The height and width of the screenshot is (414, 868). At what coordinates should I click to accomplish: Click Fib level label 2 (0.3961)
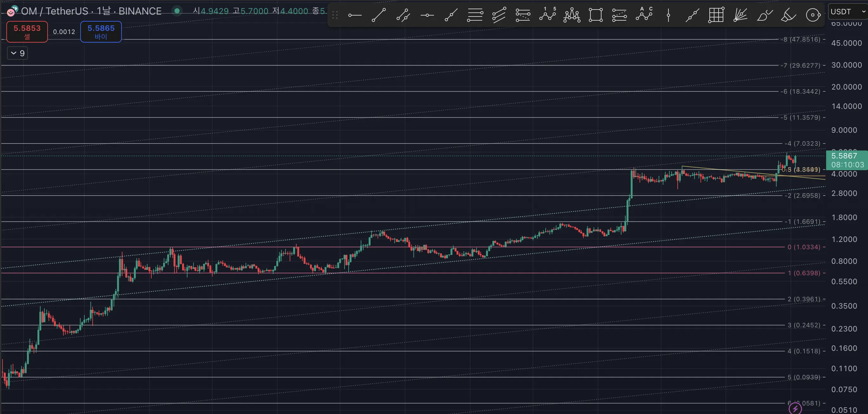tap(804, 299)
